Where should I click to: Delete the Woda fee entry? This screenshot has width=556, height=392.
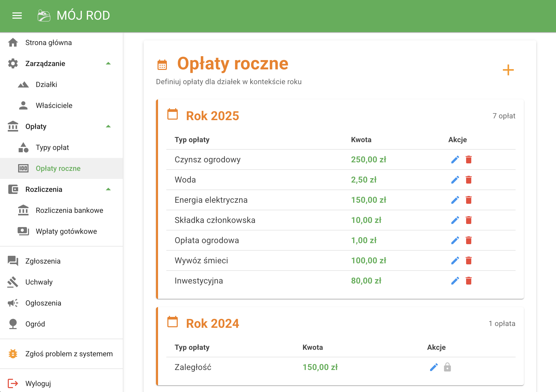tap(468, 180)
